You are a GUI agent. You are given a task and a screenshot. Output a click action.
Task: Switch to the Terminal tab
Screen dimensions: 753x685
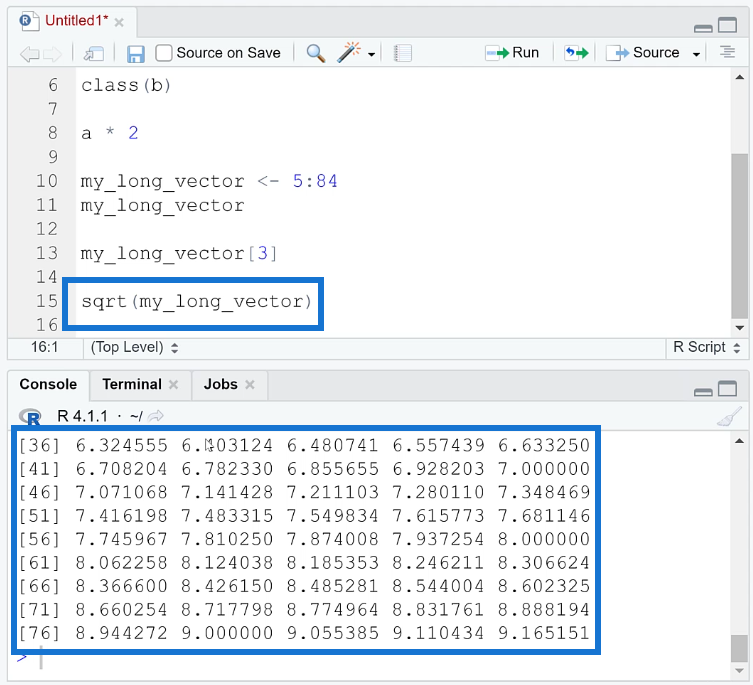[x=132, y=384]
